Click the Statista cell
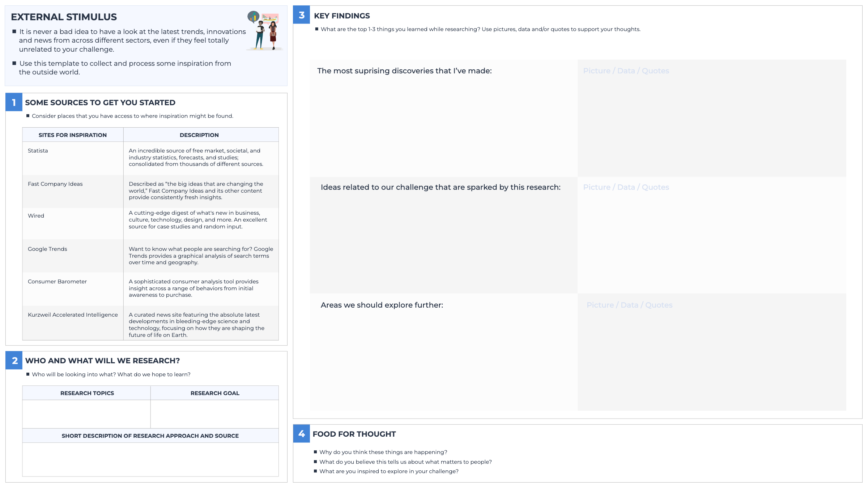The width and height of the screenshot is (868, 488). coord(73,158)
